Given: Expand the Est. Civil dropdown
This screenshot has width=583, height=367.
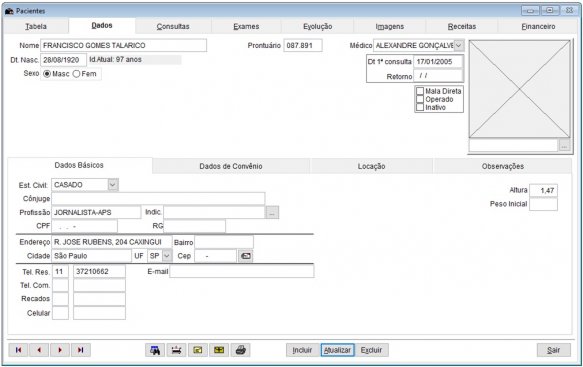Looking at the screenshot, I should click(x=113, y=185).
